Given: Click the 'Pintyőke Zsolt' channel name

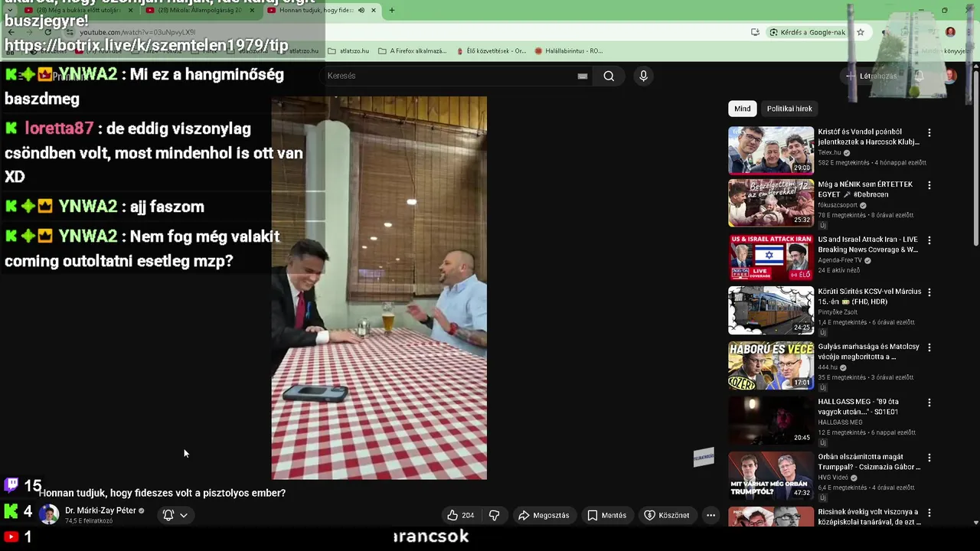Looking at the screenshot, I should coord(838,312).
